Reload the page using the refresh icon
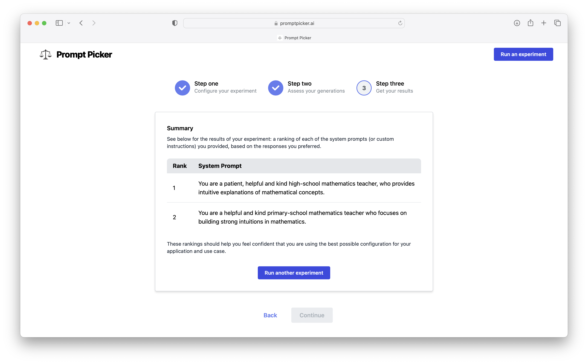This screenshot has height=364, width=588. click(x=400, y=23)
